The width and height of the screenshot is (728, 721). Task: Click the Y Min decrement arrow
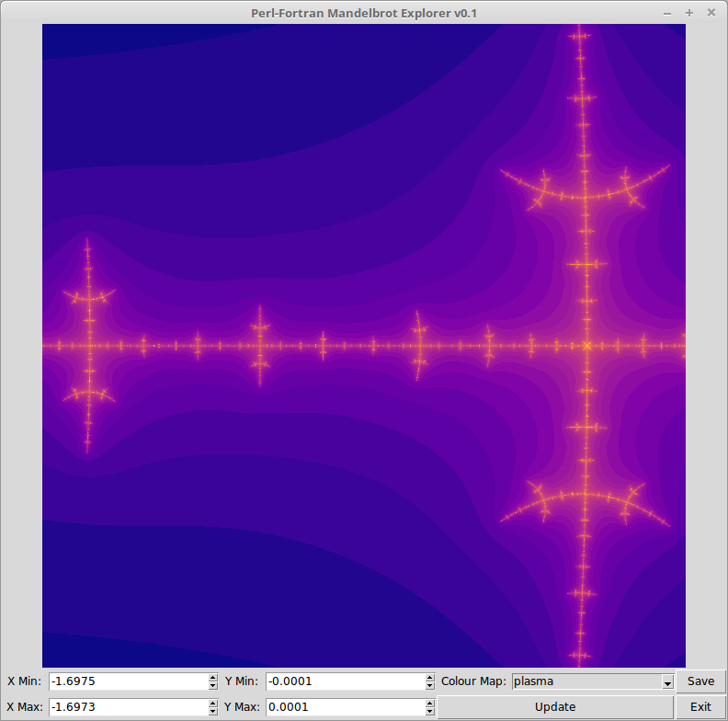(429, 685)
